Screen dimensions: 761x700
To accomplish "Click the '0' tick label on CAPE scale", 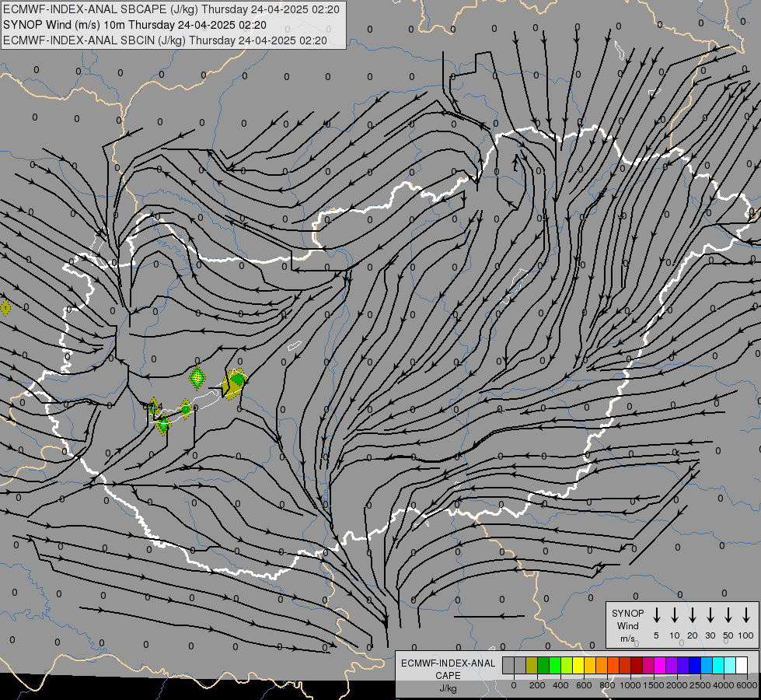I will (x=514, y=685).
